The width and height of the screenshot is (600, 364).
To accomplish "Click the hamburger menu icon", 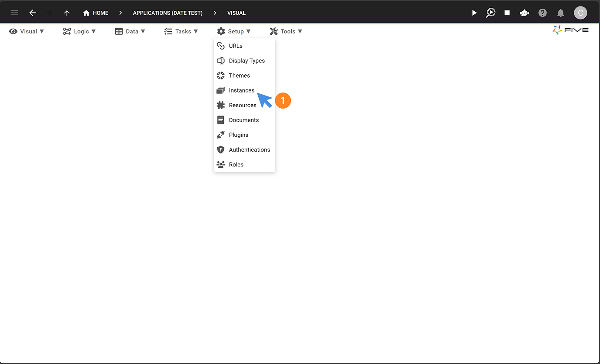I will (14, 13).
